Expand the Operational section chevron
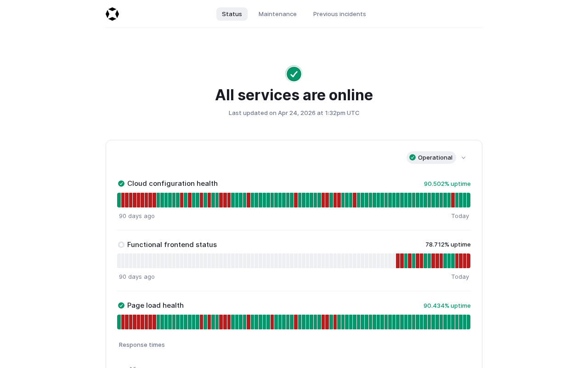This screenshot has width=588, height=368. (464, 158)
